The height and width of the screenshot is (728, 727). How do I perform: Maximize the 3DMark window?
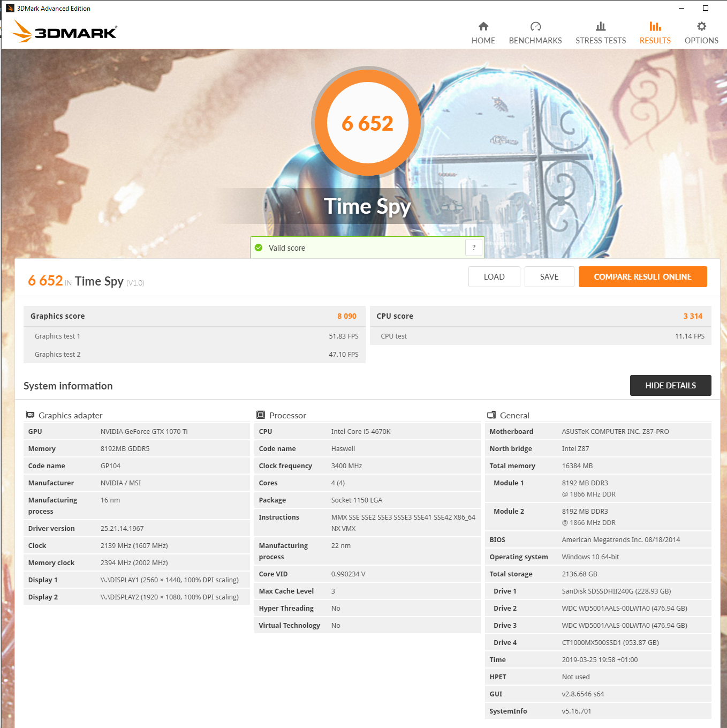click(706, 8)
